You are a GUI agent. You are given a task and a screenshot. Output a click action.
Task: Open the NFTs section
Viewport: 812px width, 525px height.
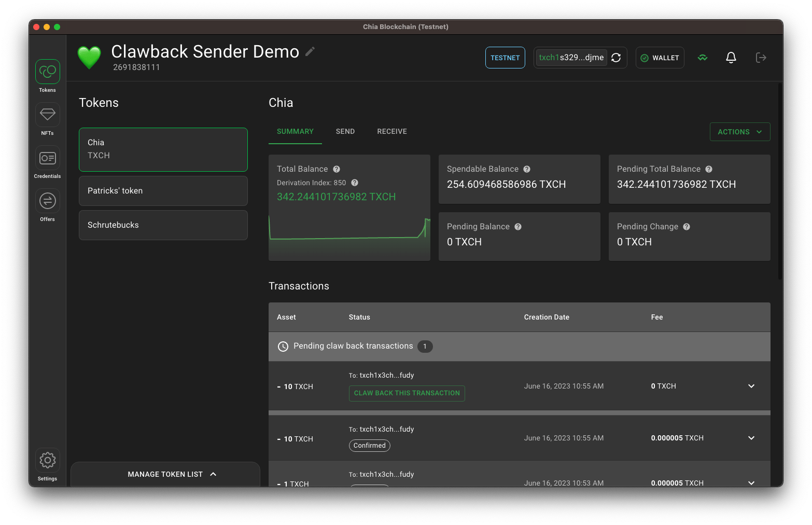click(x=48, y=115)
